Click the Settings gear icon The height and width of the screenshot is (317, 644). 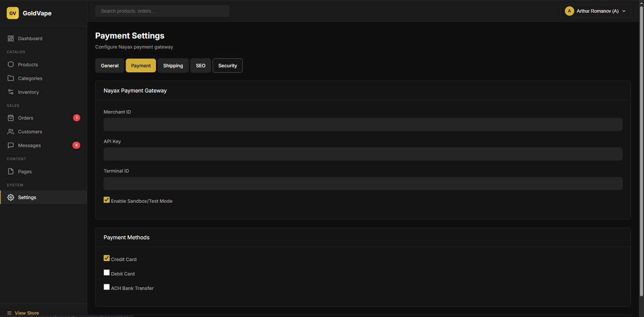point(11,198)
